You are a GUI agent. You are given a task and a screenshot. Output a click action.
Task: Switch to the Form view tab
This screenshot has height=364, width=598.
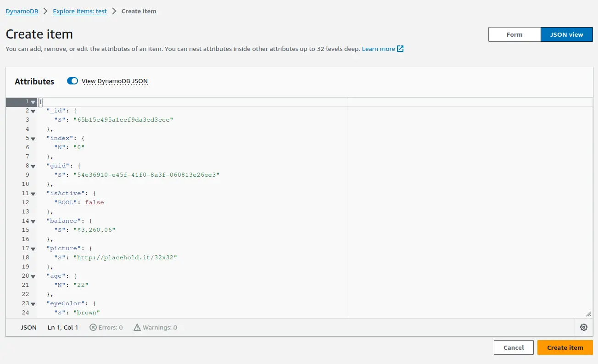[514, 34]
